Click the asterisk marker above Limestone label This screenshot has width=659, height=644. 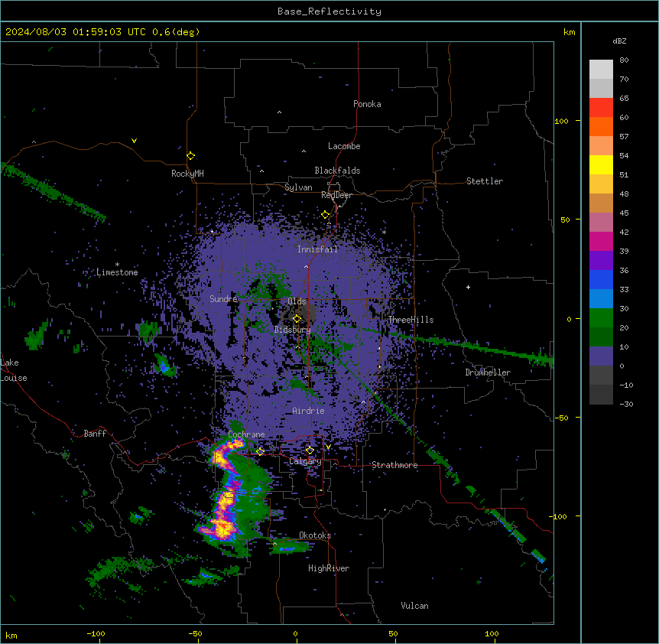[117, 265]
